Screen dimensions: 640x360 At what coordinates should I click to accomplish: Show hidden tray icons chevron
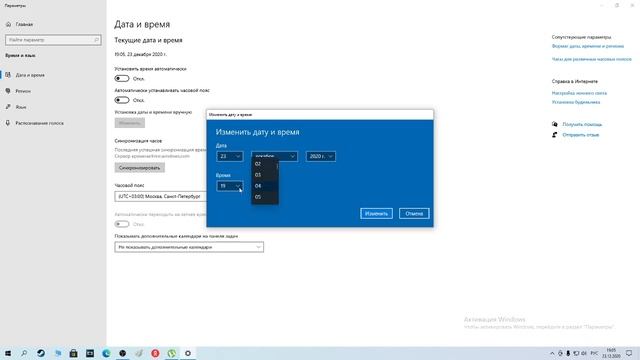552,353
